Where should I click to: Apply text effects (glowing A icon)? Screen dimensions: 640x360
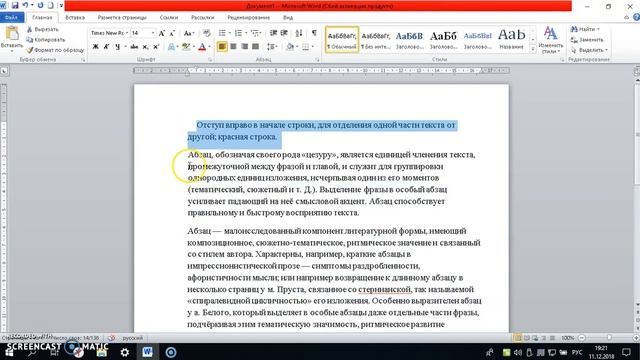coord(171,47)
